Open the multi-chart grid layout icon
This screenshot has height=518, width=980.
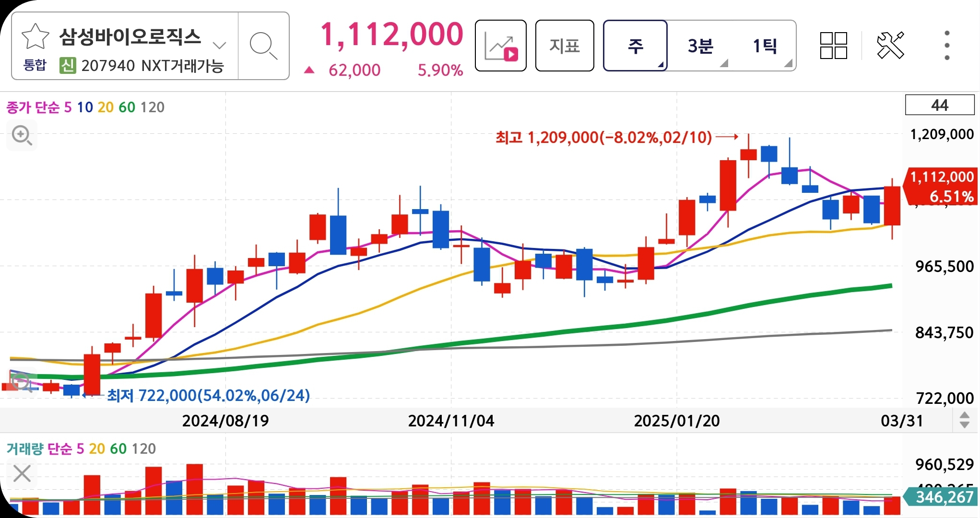point(834,46)
